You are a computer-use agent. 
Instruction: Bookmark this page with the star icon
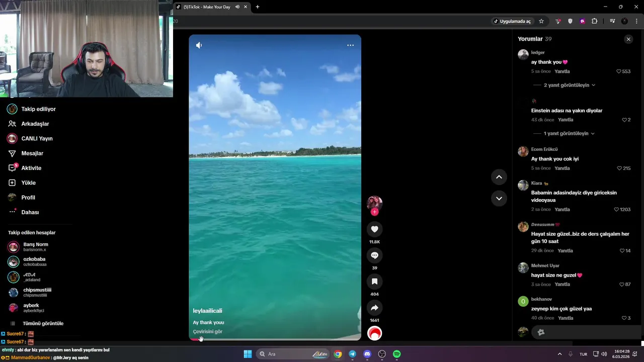pos(541,21)
